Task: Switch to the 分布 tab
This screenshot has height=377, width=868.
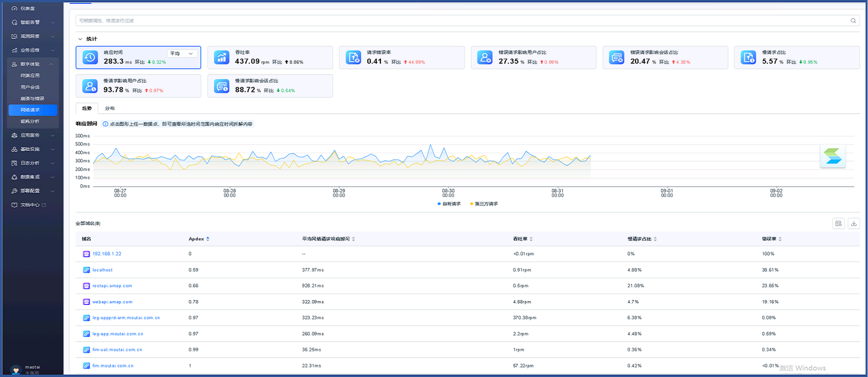Action: [109, 108]
